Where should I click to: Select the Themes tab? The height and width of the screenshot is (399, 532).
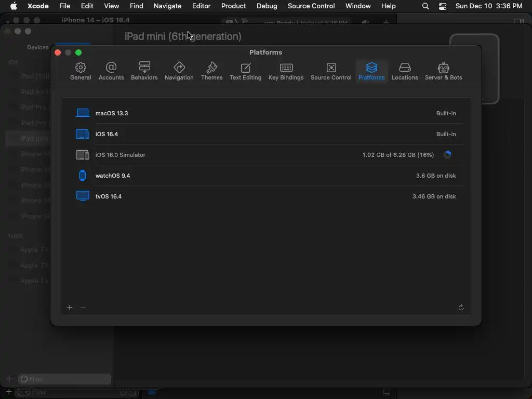[212, 71]
